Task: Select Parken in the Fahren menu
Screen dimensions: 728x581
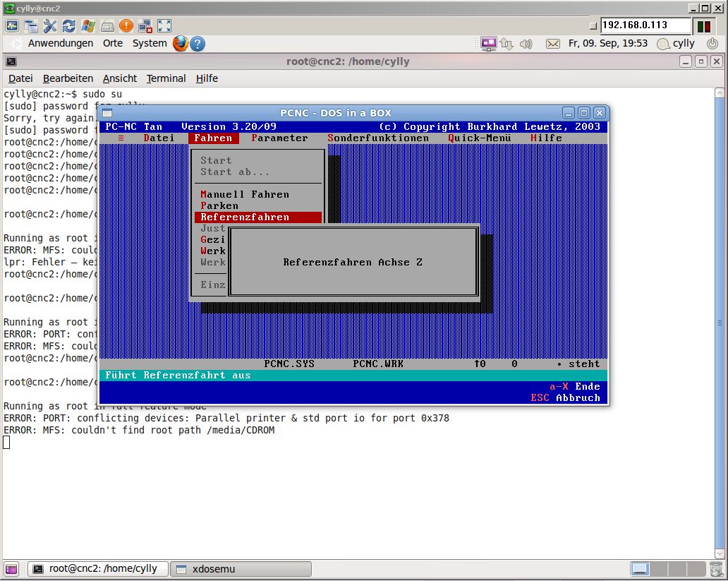Action: [219, 205]
